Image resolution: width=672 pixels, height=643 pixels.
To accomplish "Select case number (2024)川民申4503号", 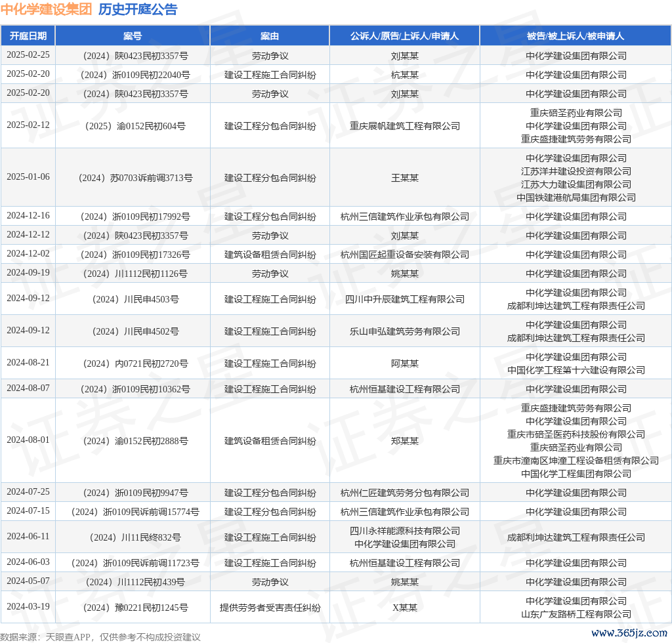I will (x=135, y=299).
